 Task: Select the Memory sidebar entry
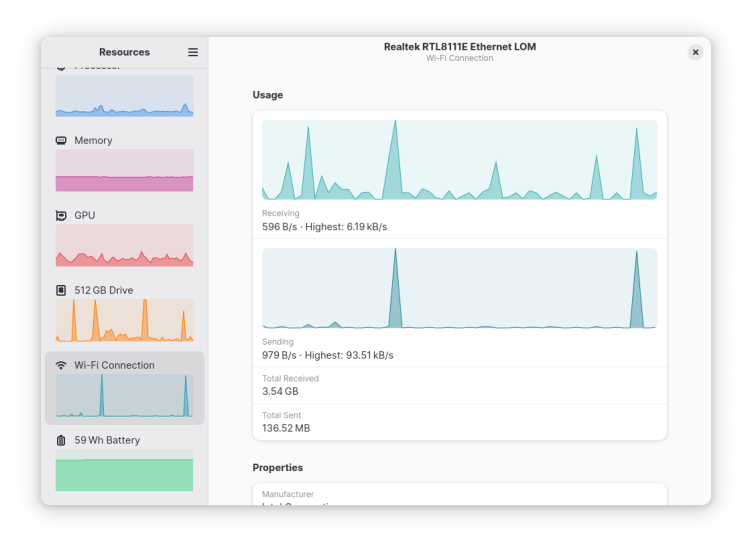pyautogui.click(x=124, y=141)
